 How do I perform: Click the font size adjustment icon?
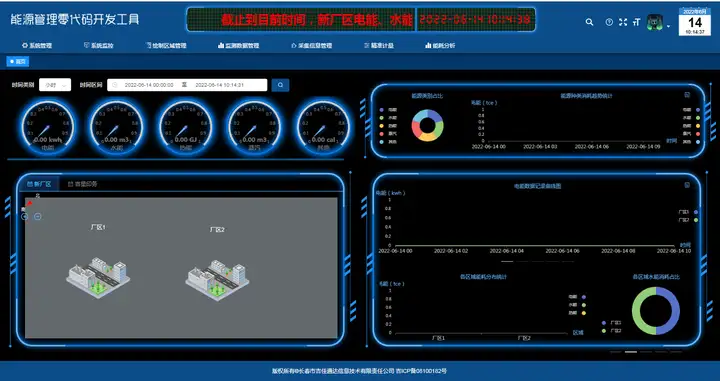pyautogui.click(x=636, y=22)
